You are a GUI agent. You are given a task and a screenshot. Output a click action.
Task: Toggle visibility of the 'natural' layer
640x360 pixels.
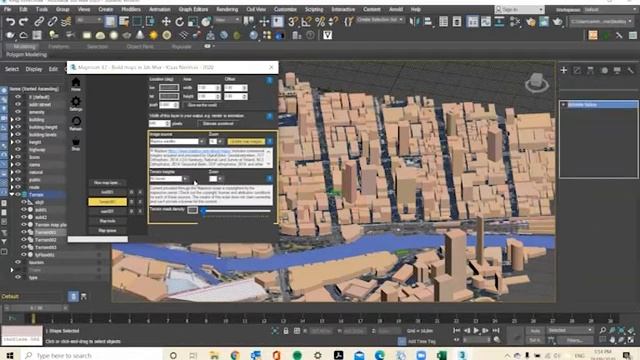point(18,172)
